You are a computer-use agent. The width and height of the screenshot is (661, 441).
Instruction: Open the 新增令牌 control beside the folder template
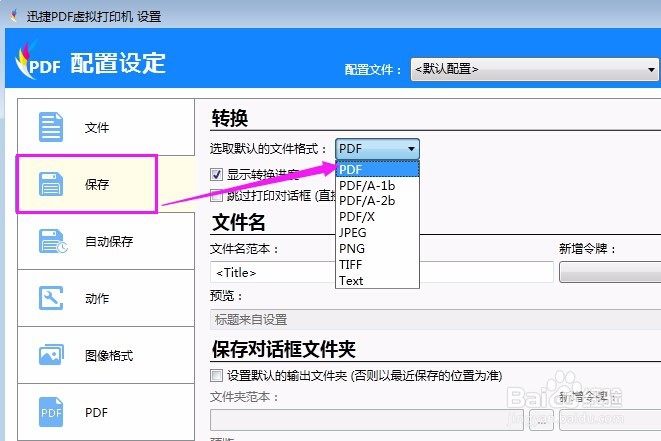click(610, 420)
